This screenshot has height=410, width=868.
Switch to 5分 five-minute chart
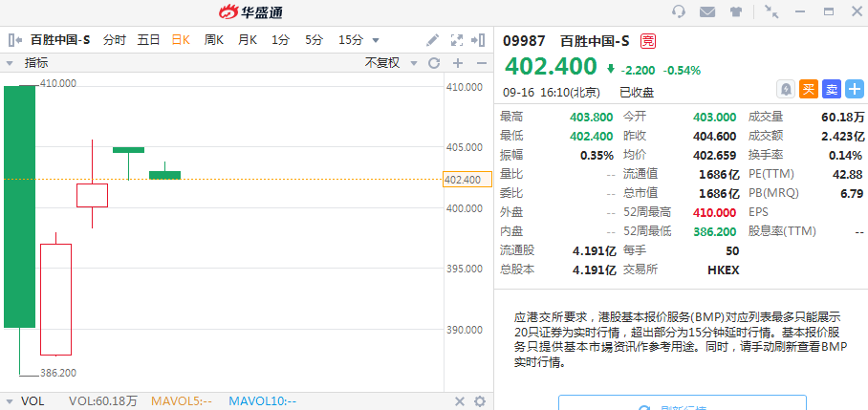314,40
